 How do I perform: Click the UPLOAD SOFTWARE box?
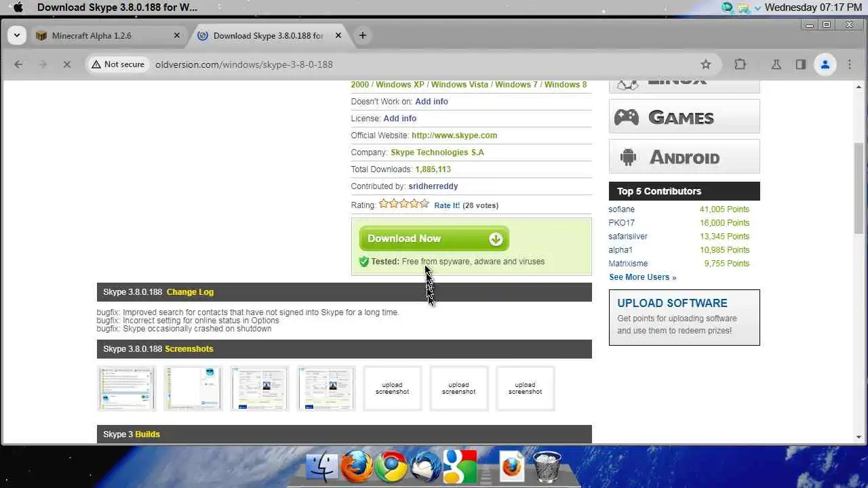[x=684, y=317]
